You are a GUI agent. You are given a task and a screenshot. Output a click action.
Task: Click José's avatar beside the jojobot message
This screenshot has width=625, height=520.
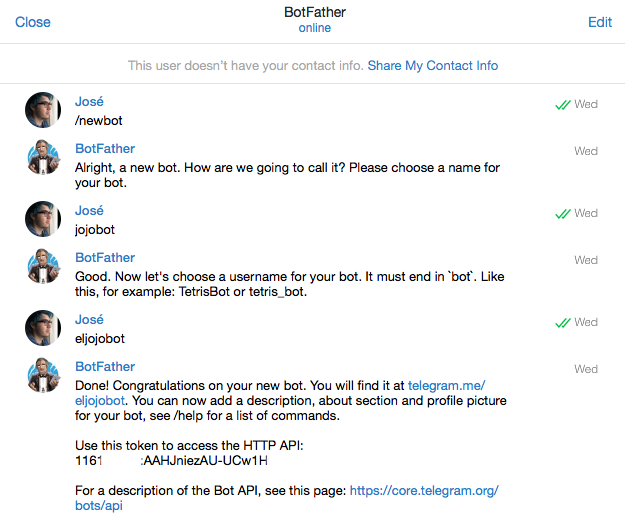click(43, 219)
